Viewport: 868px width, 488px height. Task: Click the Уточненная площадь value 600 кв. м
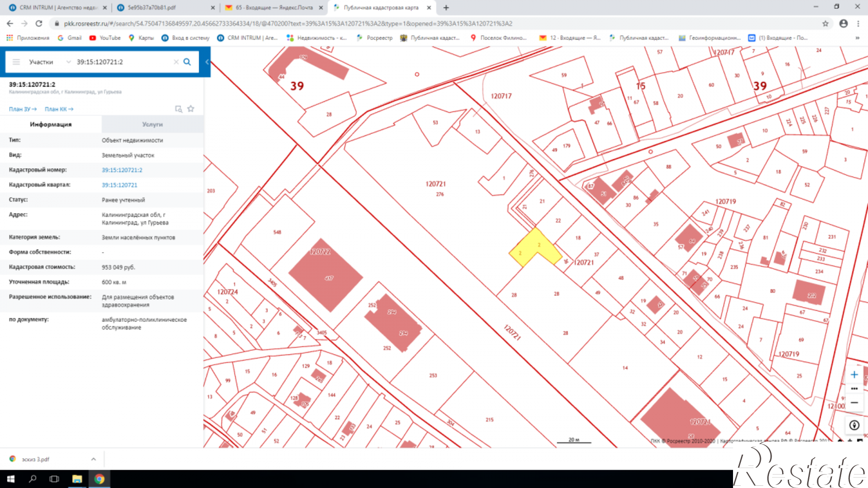click(x=114, y=282)
